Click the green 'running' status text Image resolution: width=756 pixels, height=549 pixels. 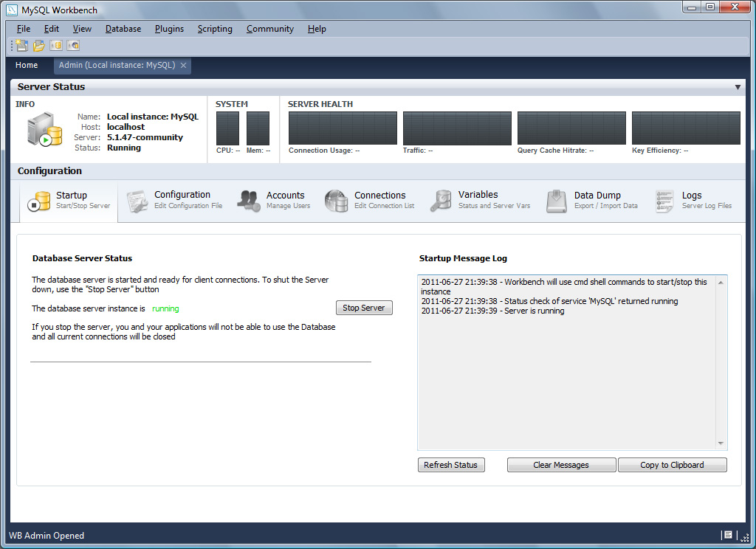(165, 308)
